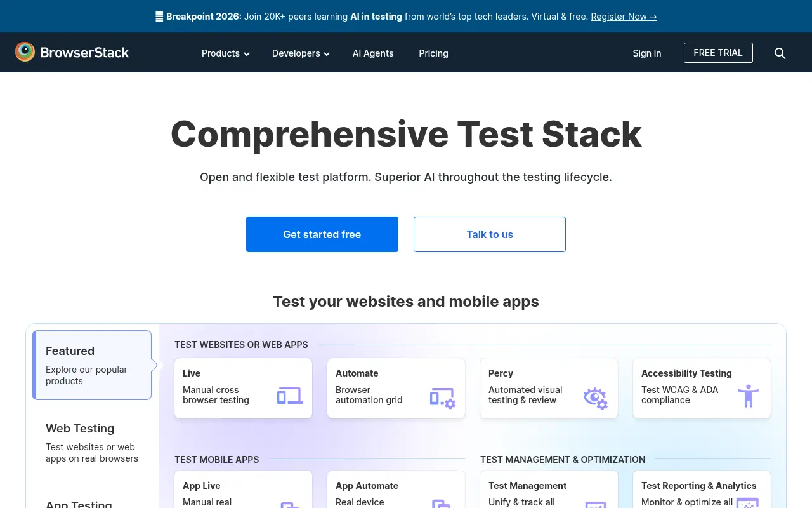Screen dimensions: 812x508
Task: Follow the Register Now link for Breakpoint 2026
Action: (x=624, y=17)
